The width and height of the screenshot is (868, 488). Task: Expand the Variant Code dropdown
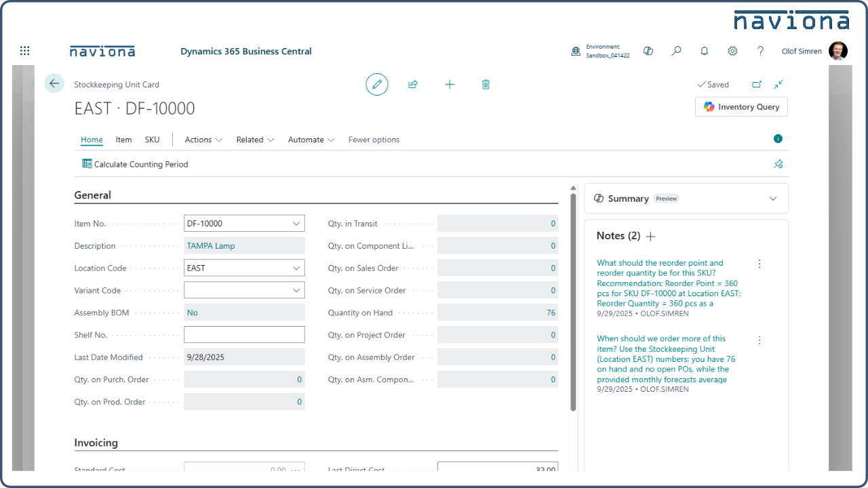[x=296, y=291]
